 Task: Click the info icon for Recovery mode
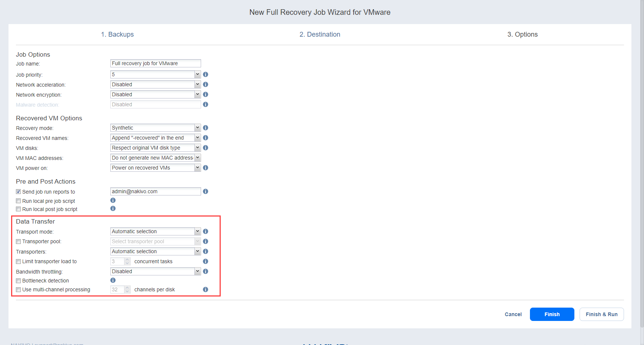coord(206,128)
